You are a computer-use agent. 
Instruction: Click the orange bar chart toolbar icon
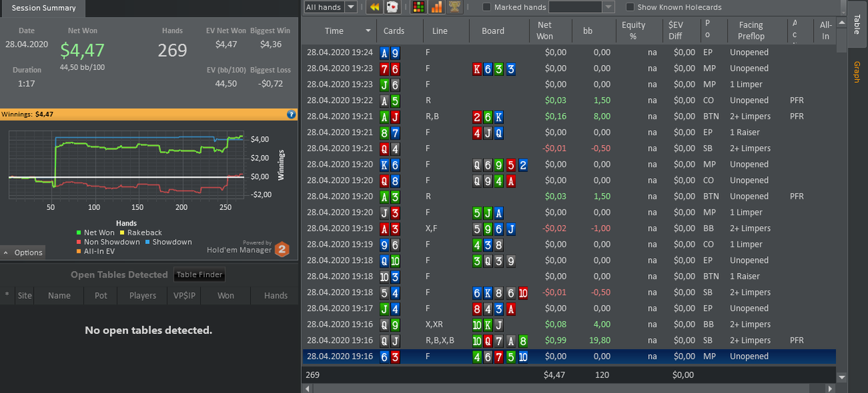pyautogui.click(x=437, y=7)
